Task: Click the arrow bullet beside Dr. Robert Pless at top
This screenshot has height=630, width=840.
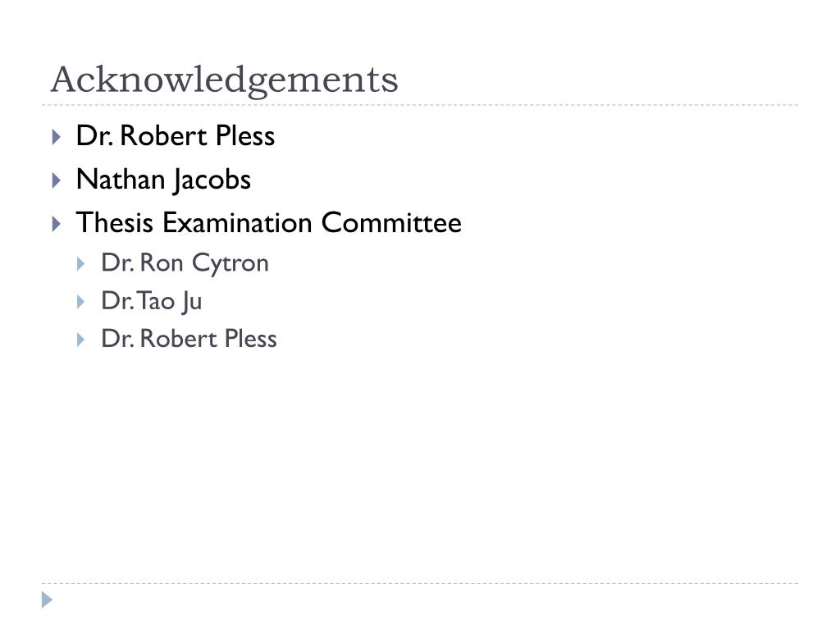Action: [x=56, y=136]
